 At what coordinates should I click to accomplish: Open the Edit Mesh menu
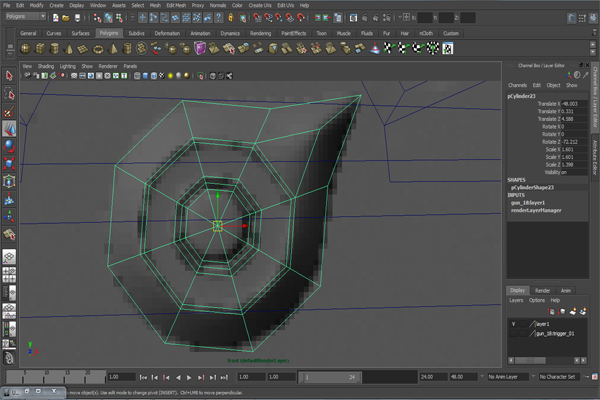[x=176, y=5]
